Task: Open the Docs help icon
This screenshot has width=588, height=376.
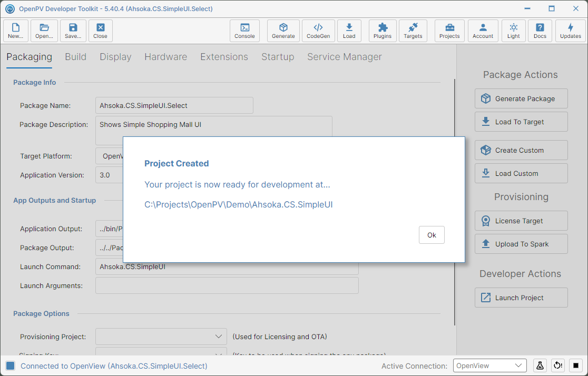Action: click(x=540, y=31)
